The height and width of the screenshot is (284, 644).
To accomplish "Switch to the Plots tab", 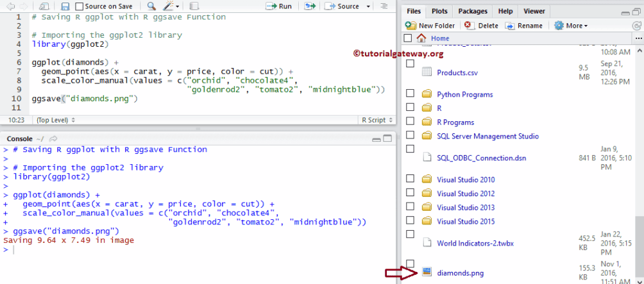I will point(439,11).
